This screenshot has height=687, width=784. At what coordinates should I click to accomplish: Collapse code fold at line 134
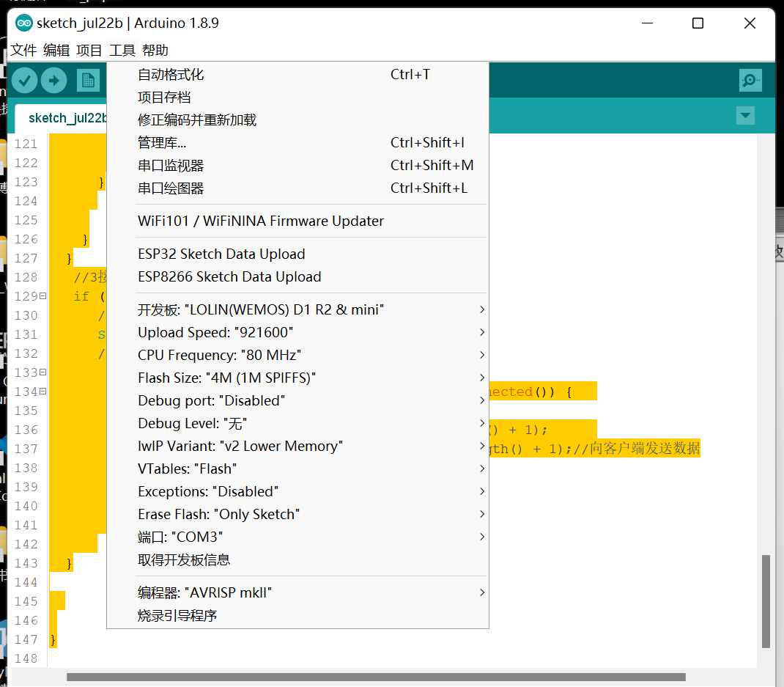pyautogui.click(x=43, y=392)
